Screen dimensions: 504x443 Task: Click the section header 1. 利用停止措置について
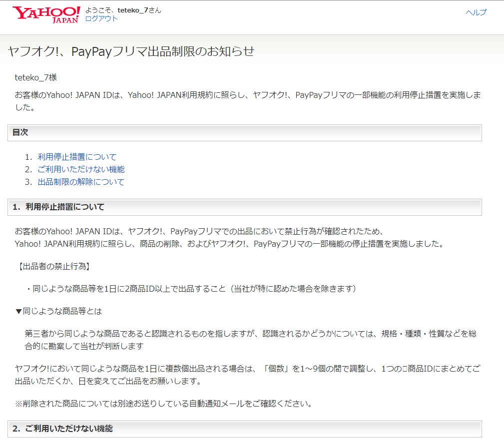[x=245, y=207]
